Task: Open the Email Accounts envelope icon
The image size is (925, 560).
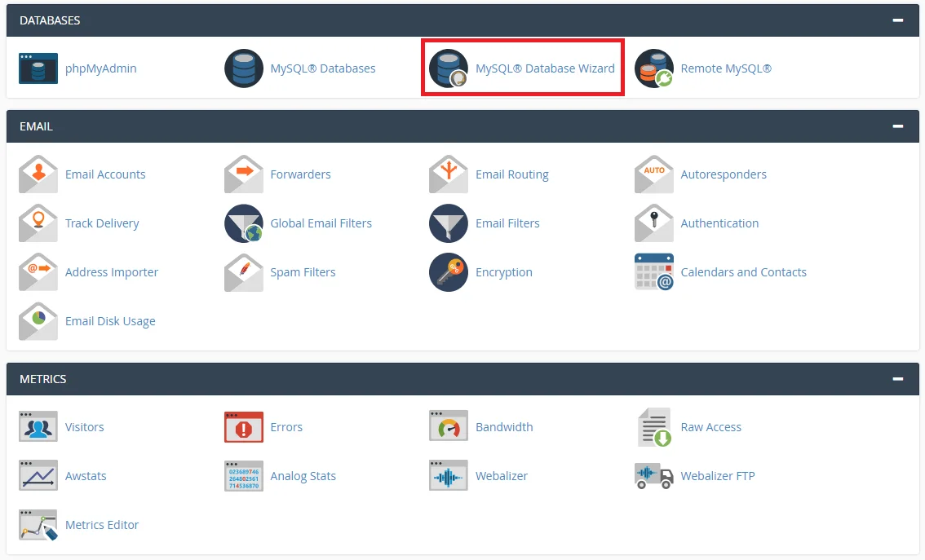Action: click(x=38, y=174)
